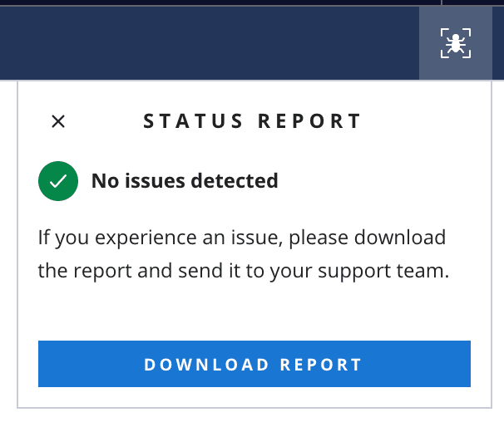Click the word "REPORT" in the panel title
The width and height of the screenshot is (504, 427).
[x=310, y=121]
